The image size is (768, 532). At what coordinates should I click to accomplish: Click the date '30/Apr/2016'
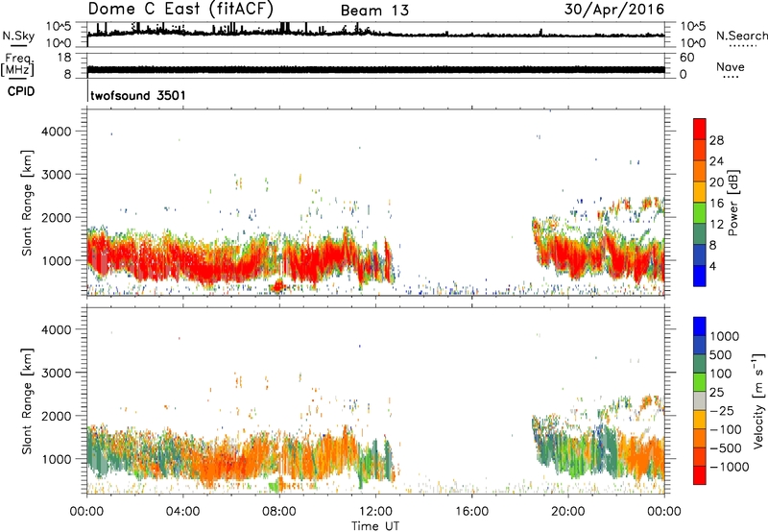[614, 10]
